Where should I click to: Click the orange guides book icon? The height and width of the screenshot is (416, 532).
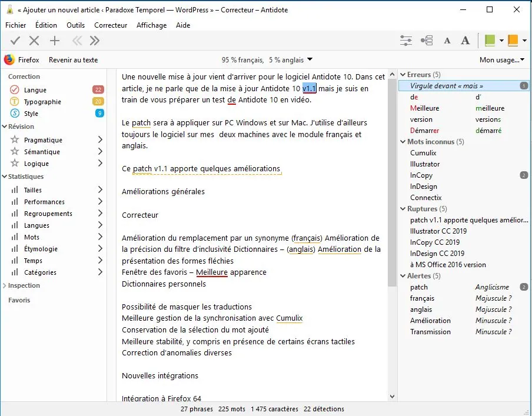point(513,41)
